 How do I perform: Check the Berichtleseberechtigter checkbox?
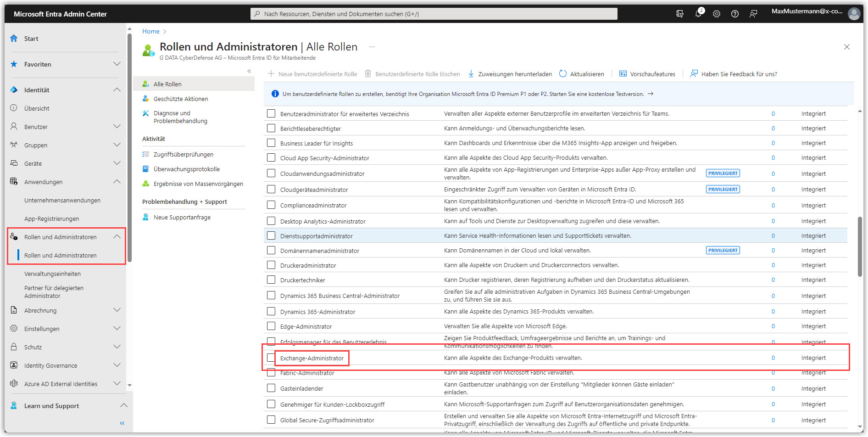pos(271,128)
